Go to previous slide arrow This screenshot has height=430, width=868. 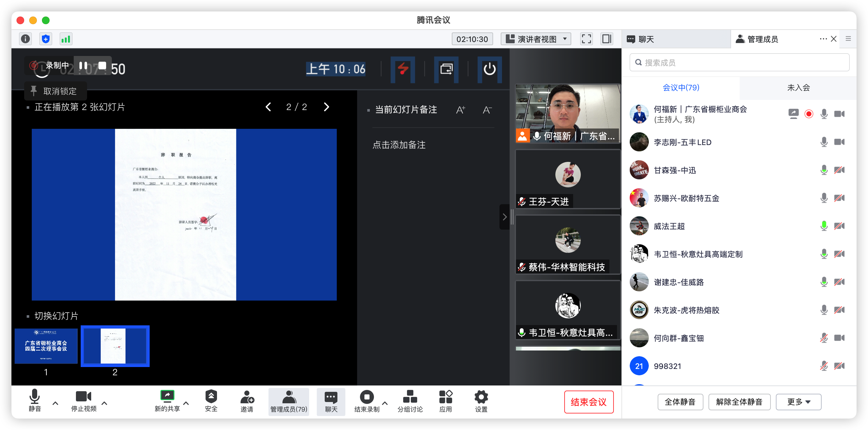coord(268,107)
